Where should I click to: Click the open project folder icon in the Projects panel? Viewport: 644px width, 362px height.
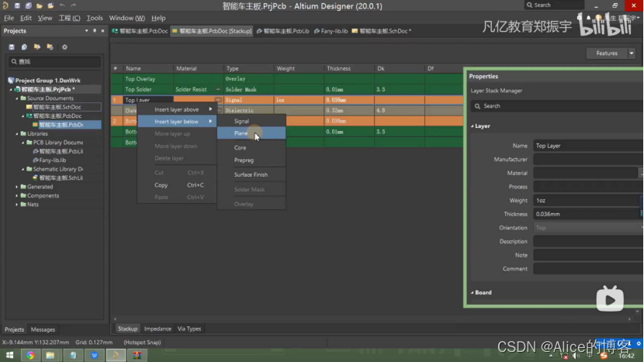click(x=37, y=47)
